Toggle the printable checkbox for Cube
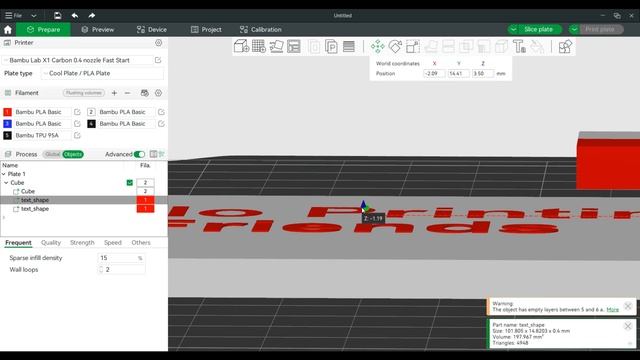 tap(130, 182)
